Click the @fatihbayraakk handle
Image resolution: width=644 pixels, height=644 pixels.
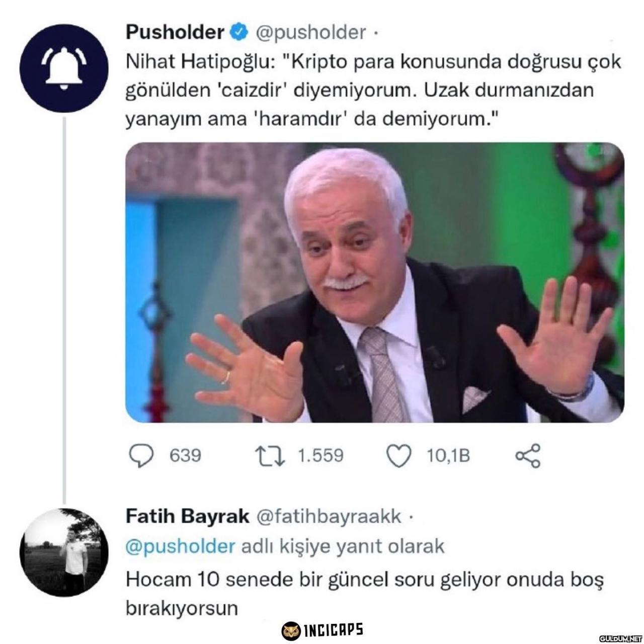pyautogui.click(x=329, y=517)
